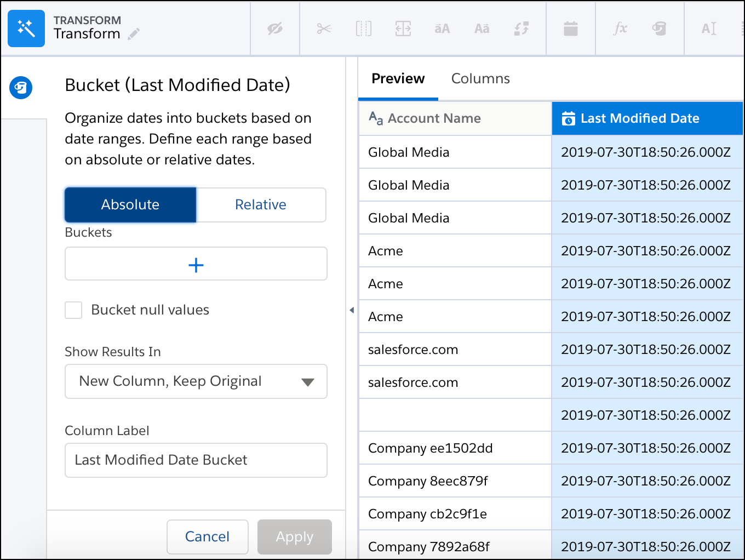Add a new bucket with the plus button
This screenshot has width=745, height=560.
[196, 264]
